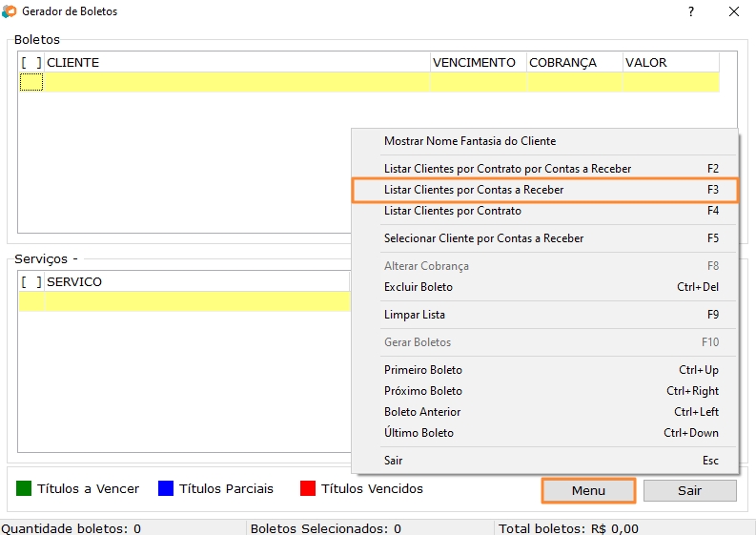Go to Primeiro Boleto
Image resolution: width=756 pixels, height=535 pixels.
click(x=544, y=370)
